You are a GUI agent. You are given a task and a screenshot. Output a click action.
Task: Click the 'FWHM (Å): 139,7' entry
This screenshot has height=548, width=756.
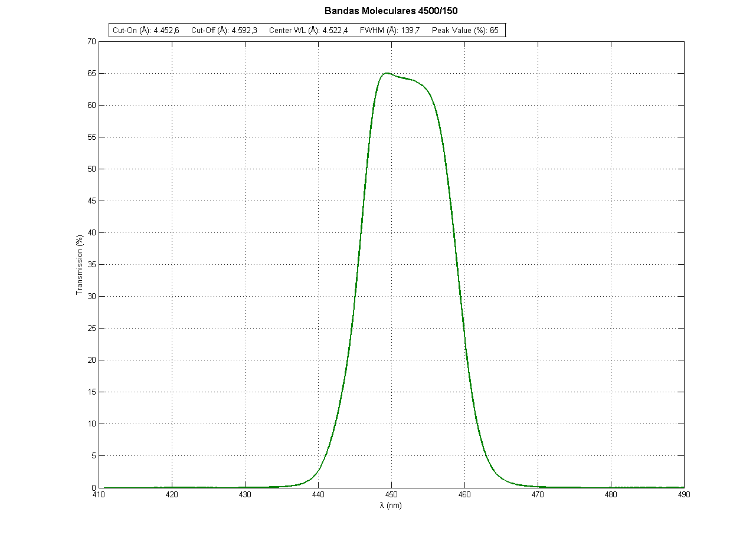click(390, 31)
